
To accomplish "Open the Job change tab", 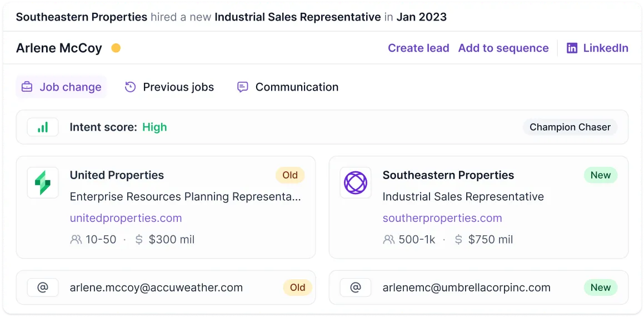I will pyautogui.click(x=61, y=87).
